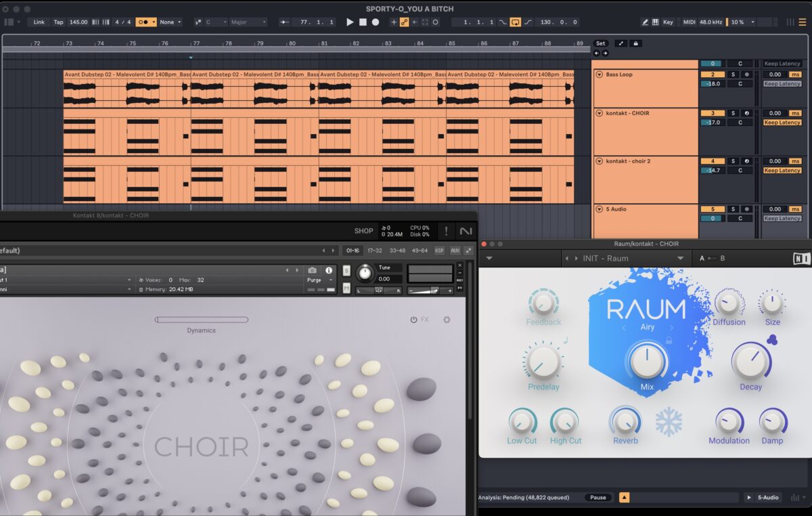
Task: Fold the 5 Audio track
Action: (600, 209)
